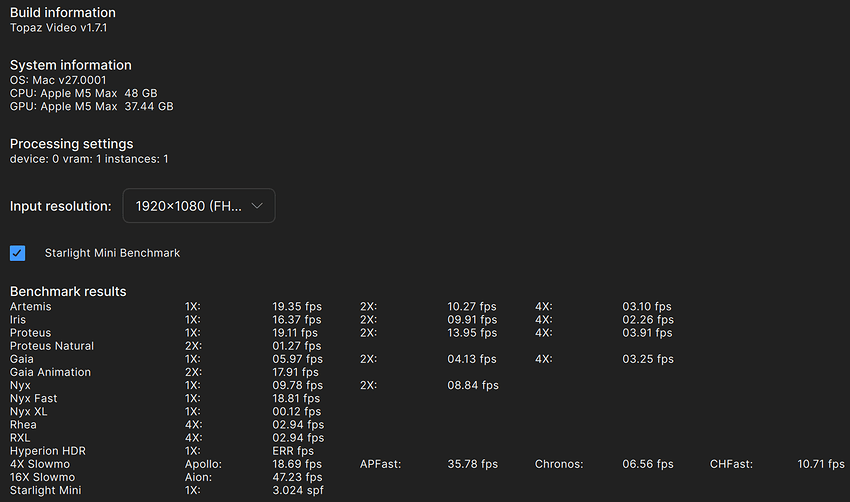Click the Artemis row name
The width and height of the screenshot is (850, 502).
click(30, 306)
